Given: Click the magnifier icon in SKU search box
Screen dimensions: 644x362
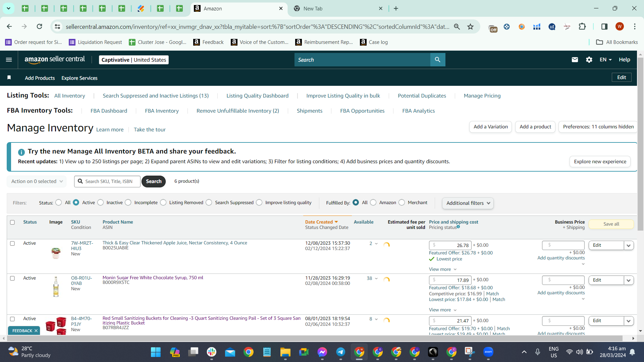Looking at the screenshot, I should (80, 181).
